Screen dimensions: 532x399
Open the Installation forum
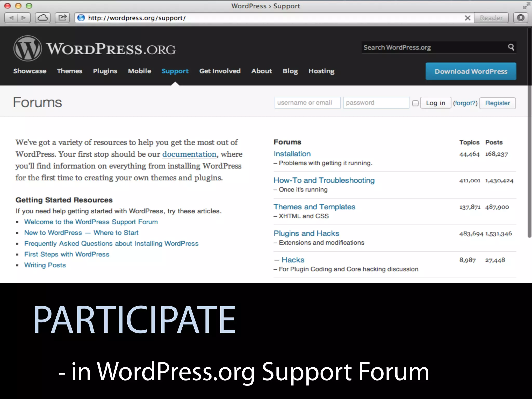tap(292, 154)
